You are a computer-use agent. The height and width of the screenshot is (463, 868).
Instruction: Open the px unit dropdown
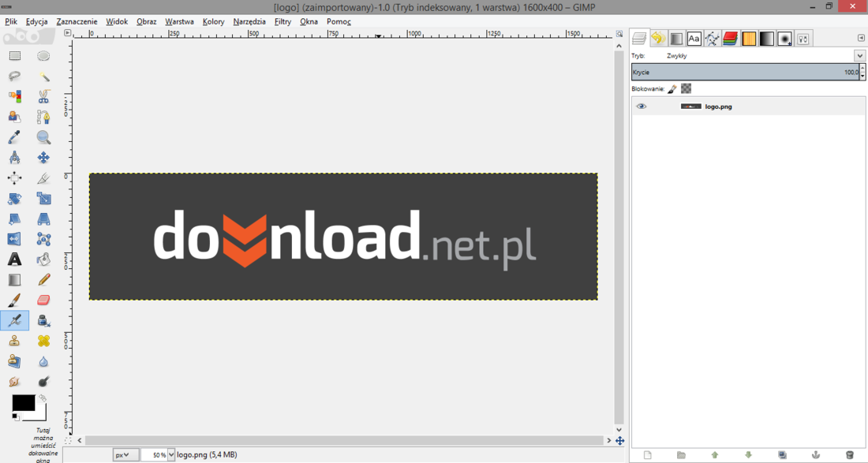coord(125,454)
